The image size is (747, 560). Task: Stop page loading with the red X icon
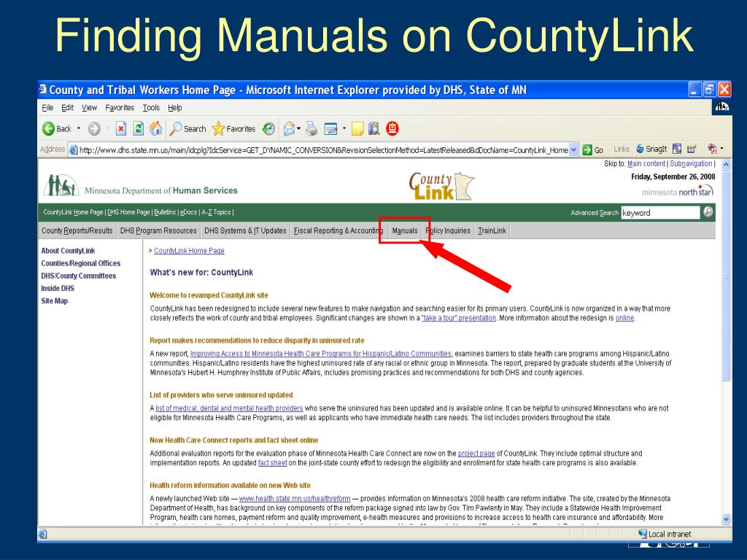click(121, 128)
